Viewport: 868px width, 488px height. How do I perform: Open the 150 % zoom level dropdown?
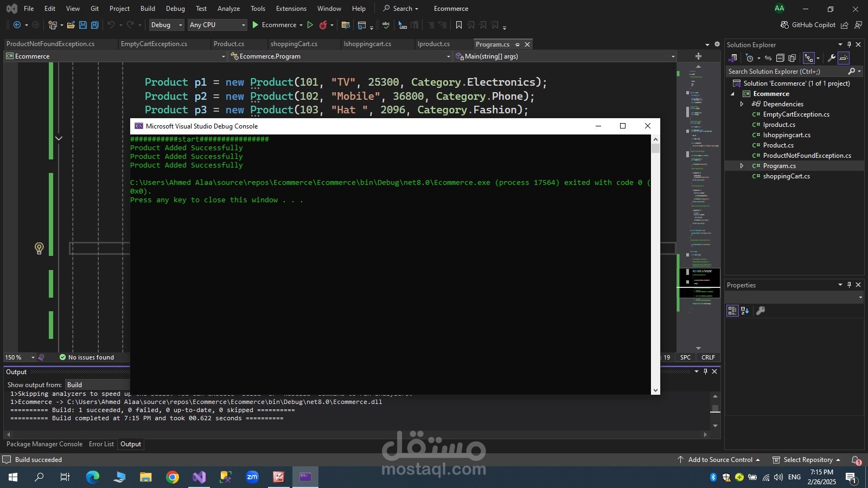[x=20, y=357]
